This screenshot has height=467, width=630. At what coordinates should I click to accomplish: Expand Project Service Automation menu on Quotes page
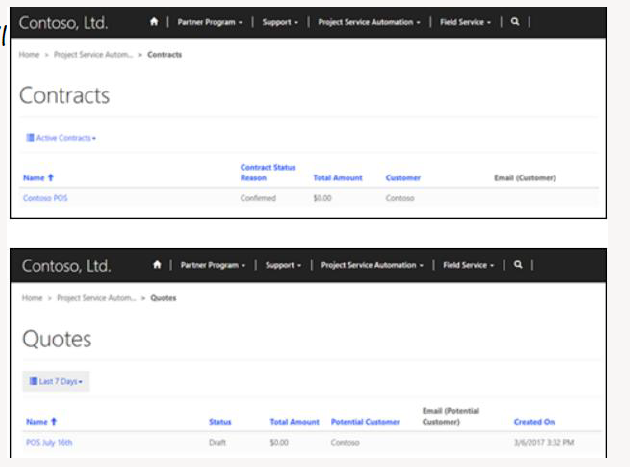pos(372,265)
